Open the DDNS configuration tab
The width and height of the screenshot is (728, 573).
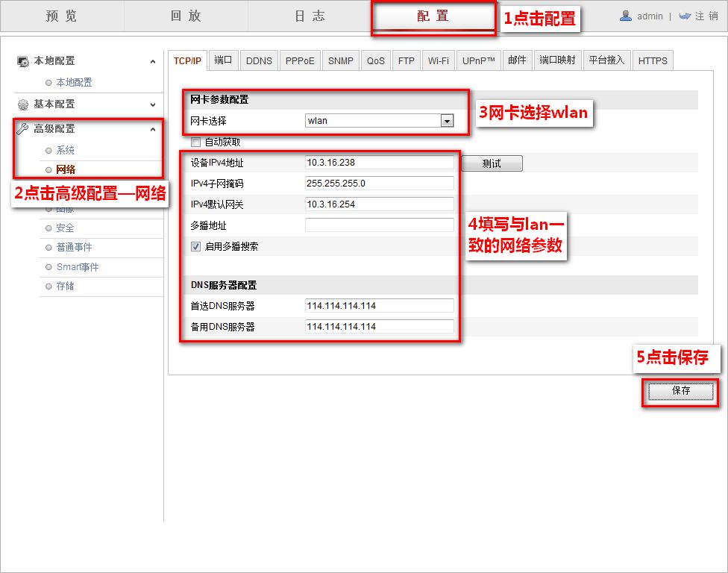(259, 60)
